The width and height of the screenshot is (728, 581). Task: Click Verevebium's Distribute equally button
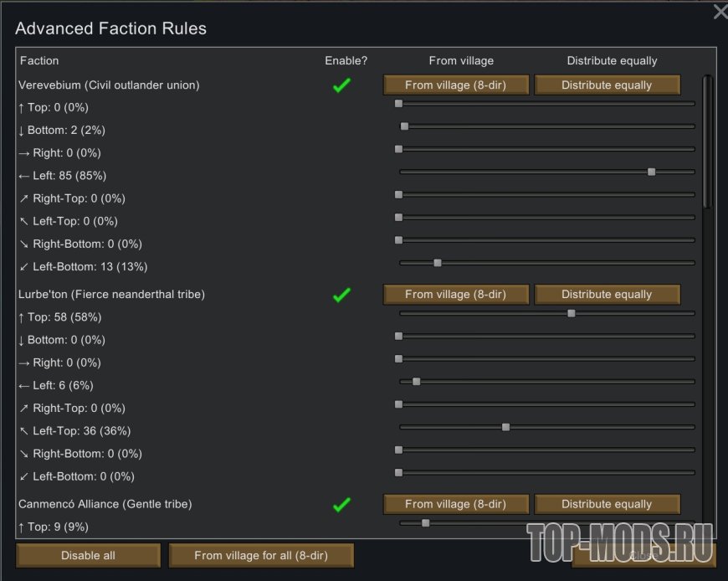(607, 85)
